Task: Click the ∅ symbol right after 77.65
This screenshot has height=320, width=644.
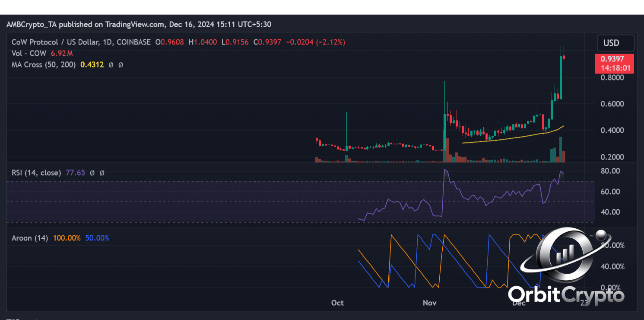Action: tap(92, 173)
